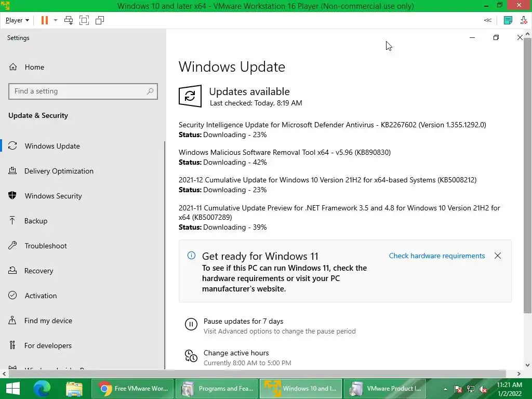The width and height of the screenshot is (532, 399).
Task: Click the KB5008212 cumulative update text
Action: [327, 180]
